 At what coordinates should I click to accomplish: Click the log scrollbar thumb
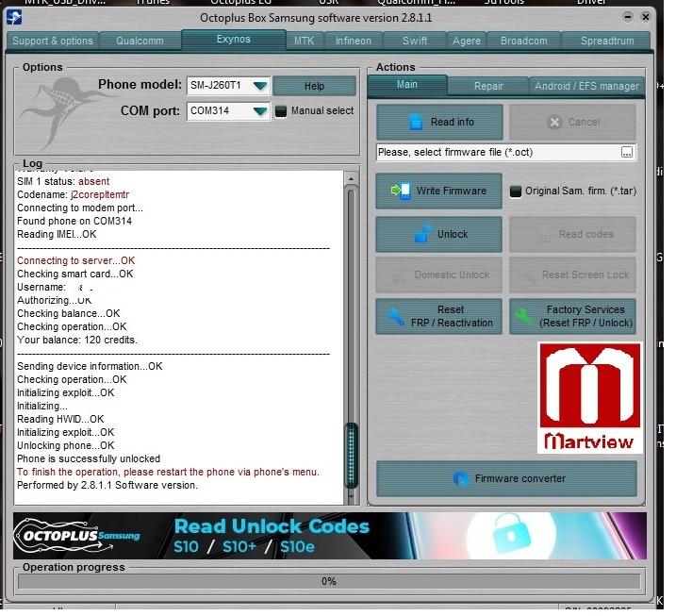(354, 458)
